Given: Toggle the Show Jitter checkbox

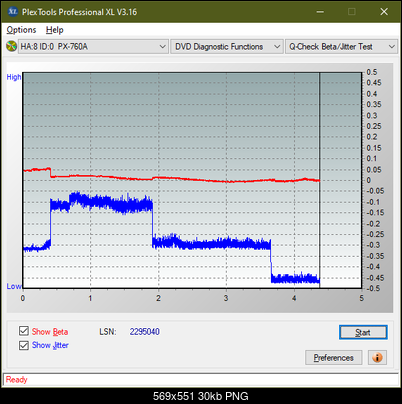Looking at the screenshot, I should coord(24,345).
